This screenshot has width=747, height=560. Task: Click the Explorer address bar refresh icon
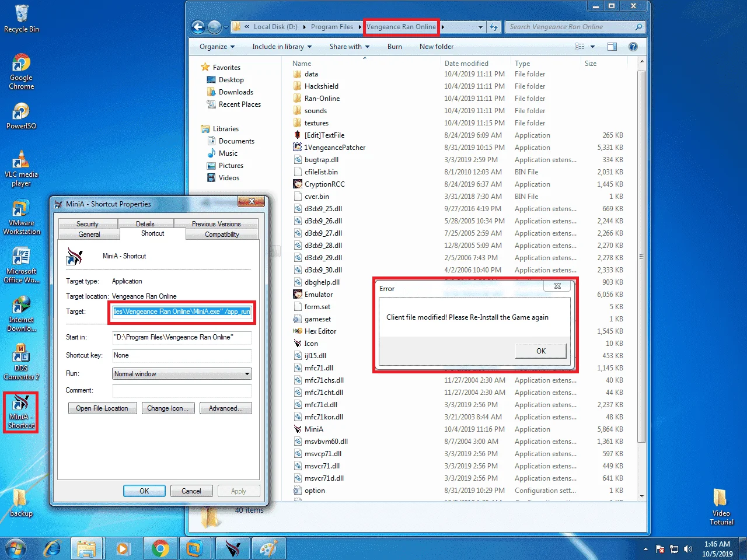click(x=494, y=27)
